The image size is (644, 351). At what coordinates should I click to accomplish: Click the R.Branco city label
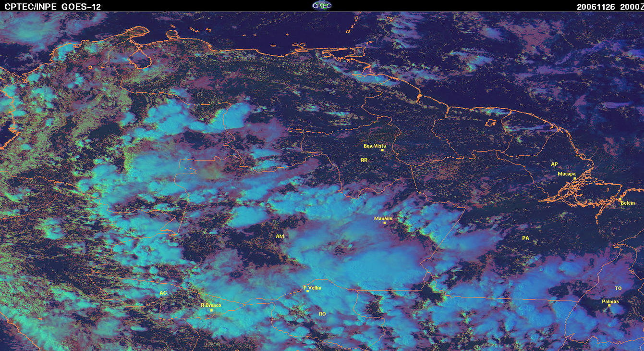click(211, 305)
